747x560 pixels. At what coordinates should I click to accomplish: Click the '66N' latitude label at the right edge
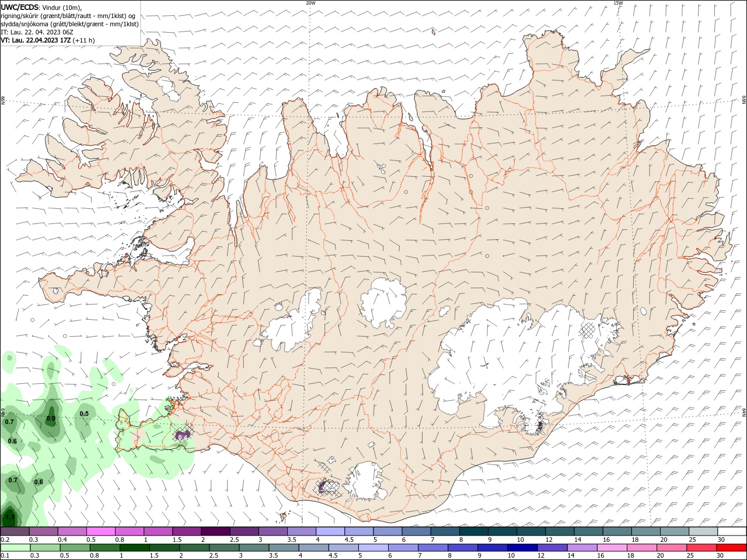tap(744, 100)
